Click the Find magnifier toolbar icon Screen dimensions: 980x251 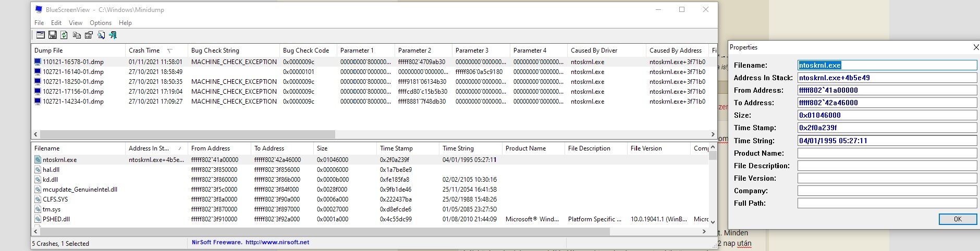tap(101, 35)
